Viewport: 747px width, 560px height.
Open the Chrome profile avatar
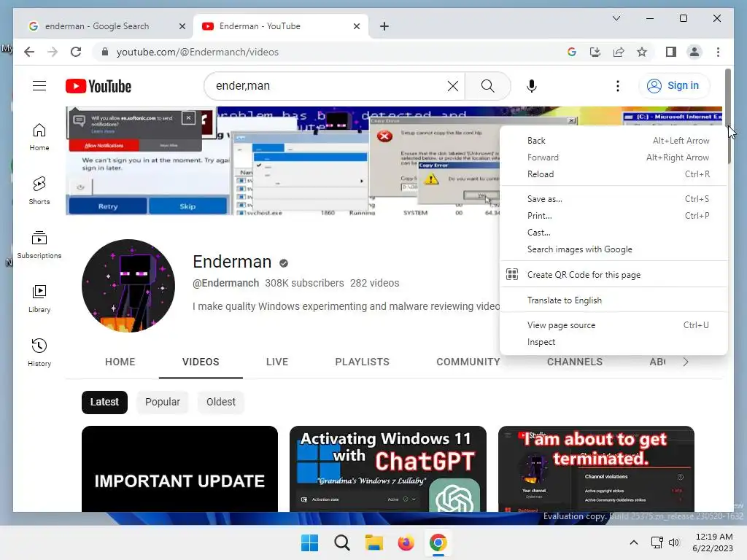[x=694, y=52]
